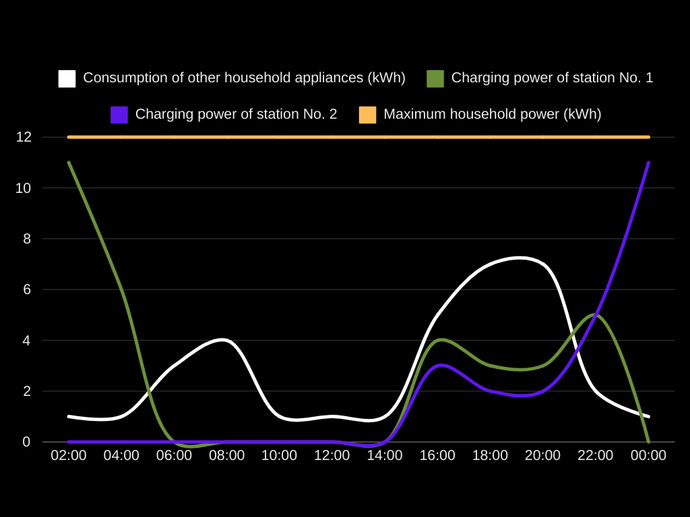Click the 02:00 x-axis label
The height and width of the screenshot is (517, 690).
click(69, 456)
